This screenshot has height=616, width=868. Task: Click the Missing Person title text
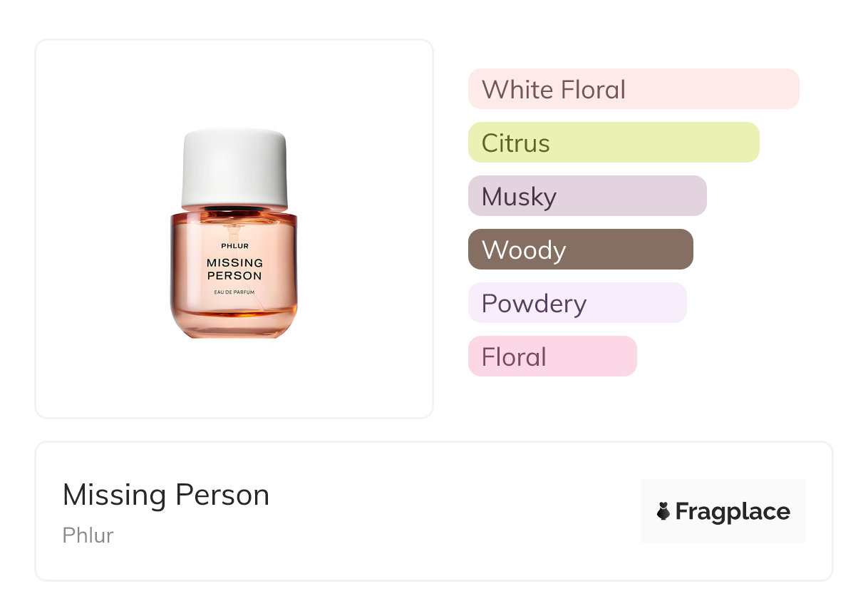(166, 495)
